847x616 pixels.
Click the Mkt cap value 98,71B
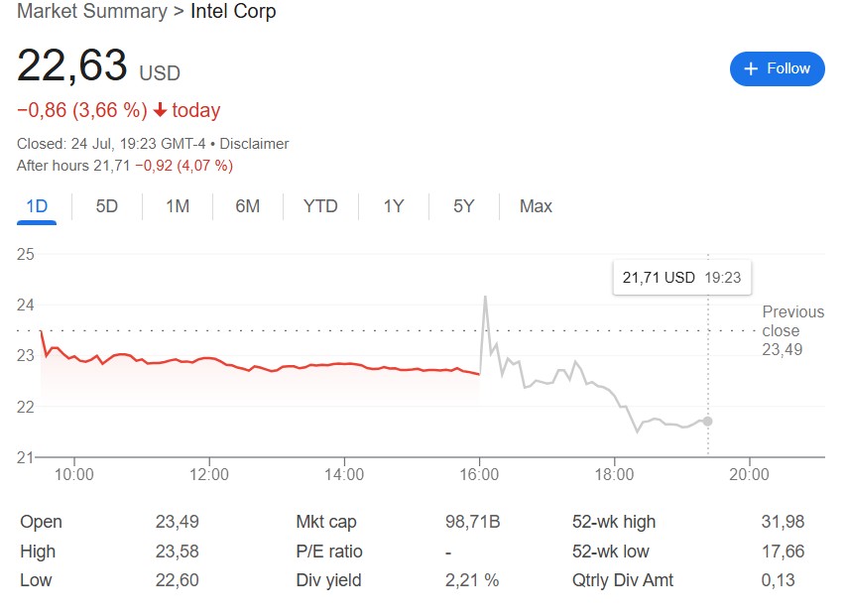[472, 522]
